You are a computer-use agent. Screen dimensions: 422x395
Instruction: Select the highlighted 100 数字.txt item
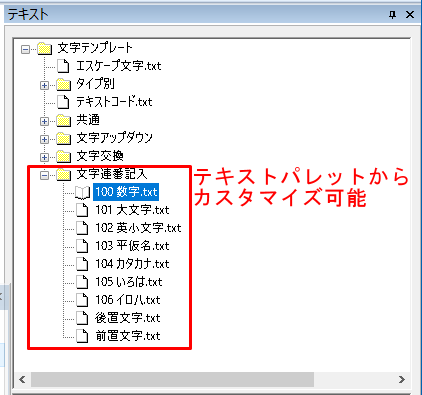(x=126, y=192)
